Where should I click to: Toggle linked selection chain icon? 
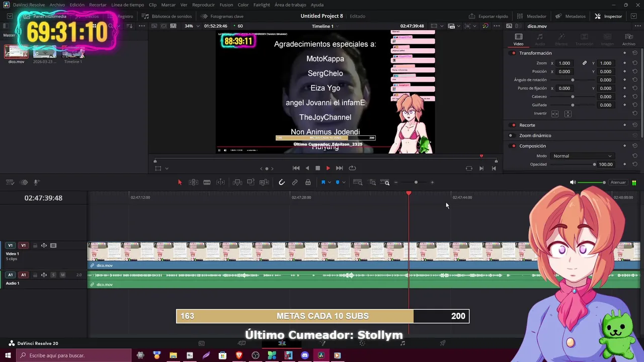(x=295, y=182)
